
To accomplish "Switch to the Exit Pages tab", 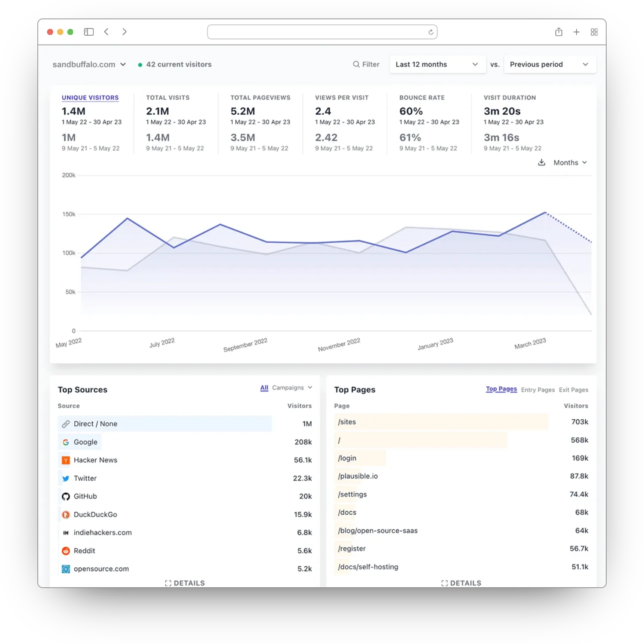I will [x=574, y=390].
